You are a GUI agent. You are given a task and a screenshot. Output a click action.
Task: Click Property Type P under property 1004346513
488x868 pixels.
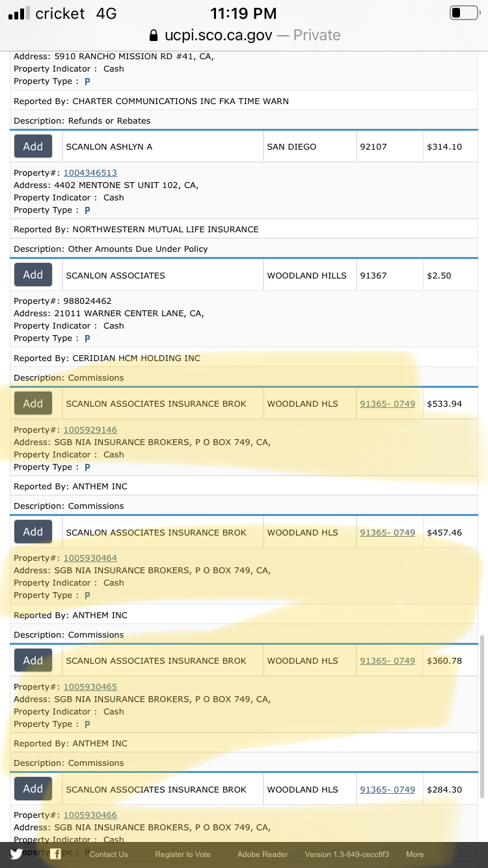(87, 210)
